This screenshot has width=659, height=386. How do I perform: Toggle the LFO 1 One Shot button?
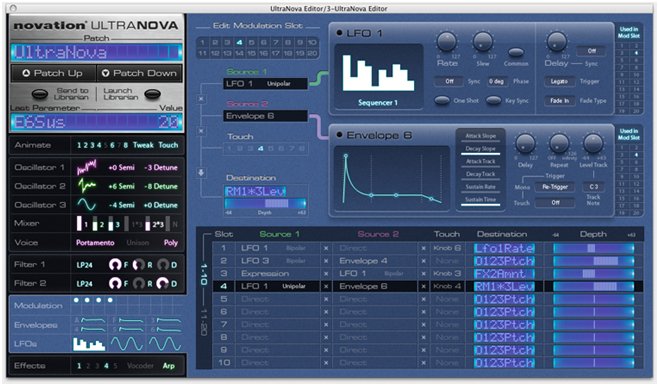[x=442, y=100]
